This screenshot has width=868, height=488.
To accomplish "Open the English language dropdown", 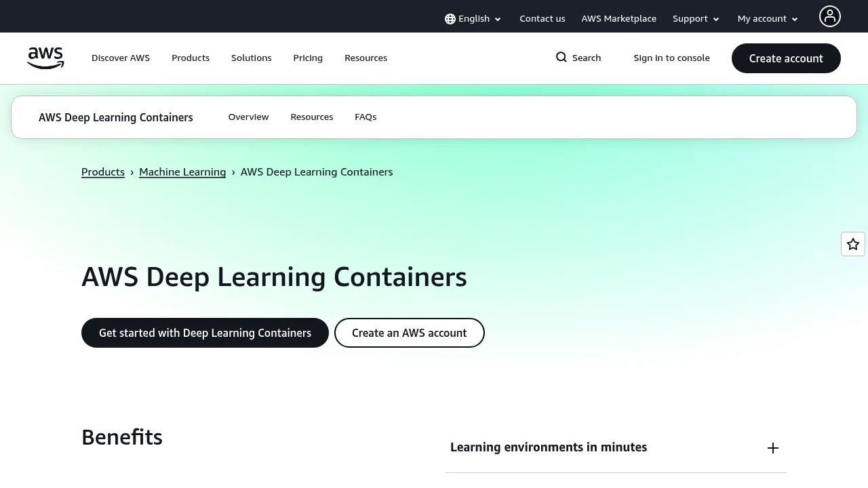I will click(473, 19).
